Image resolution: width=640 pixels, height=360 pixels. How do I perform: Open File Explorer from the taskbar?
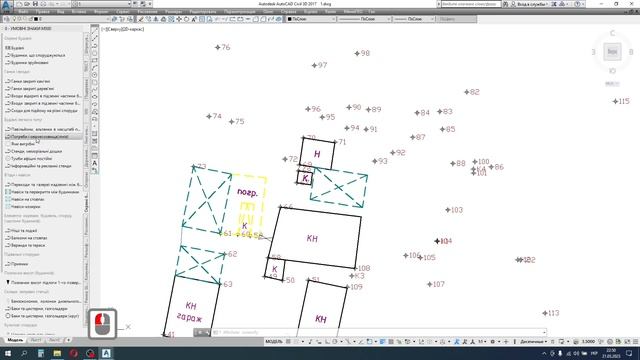(57, 353)
